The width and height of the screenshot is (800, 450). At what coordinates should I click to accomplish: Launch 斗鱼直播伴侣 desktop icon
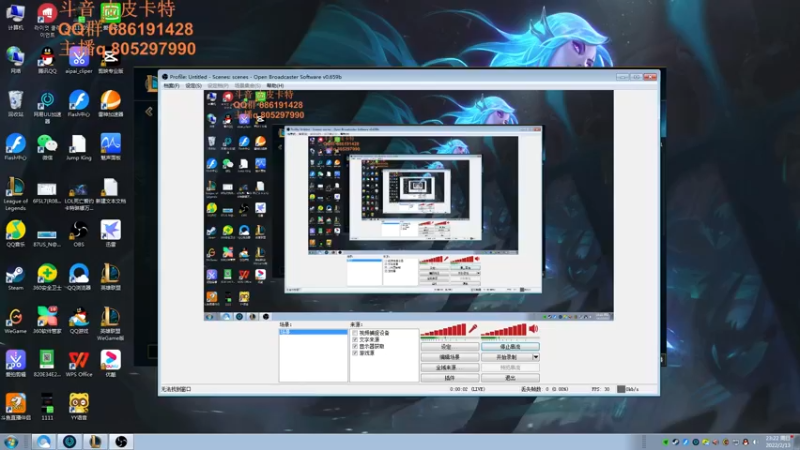coord(15,407)
